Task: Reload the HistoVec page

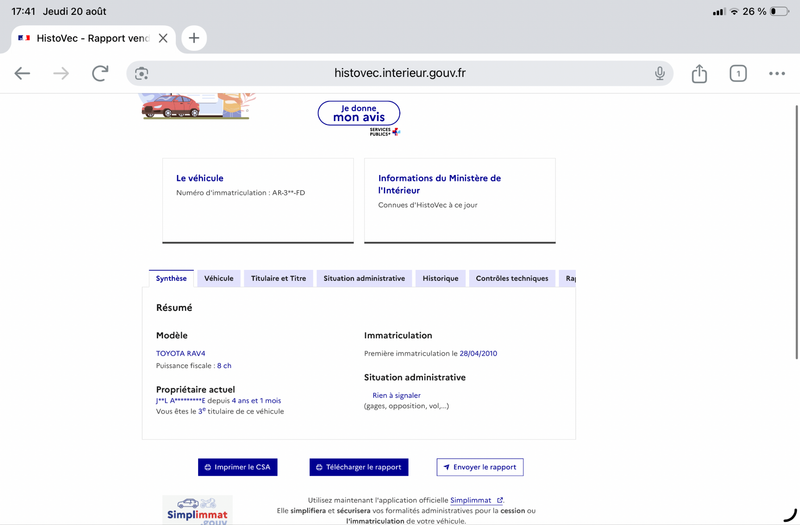Action: [x=101, y=73]
